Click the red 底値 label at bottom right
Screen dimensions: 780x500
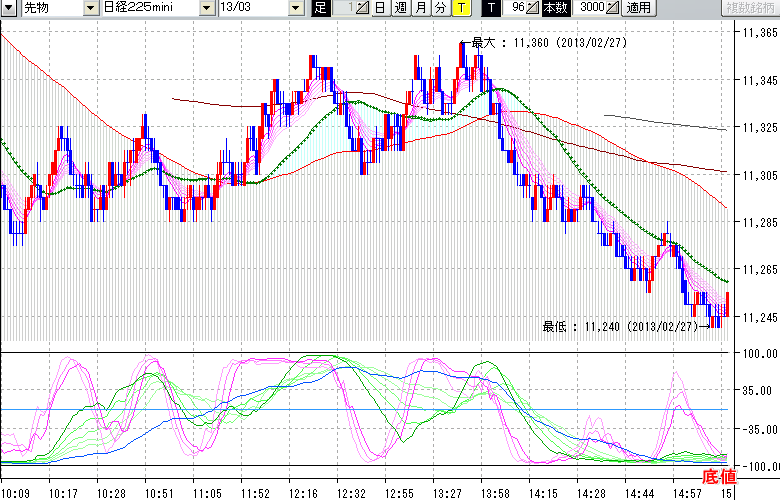click(x=720, y=476)
